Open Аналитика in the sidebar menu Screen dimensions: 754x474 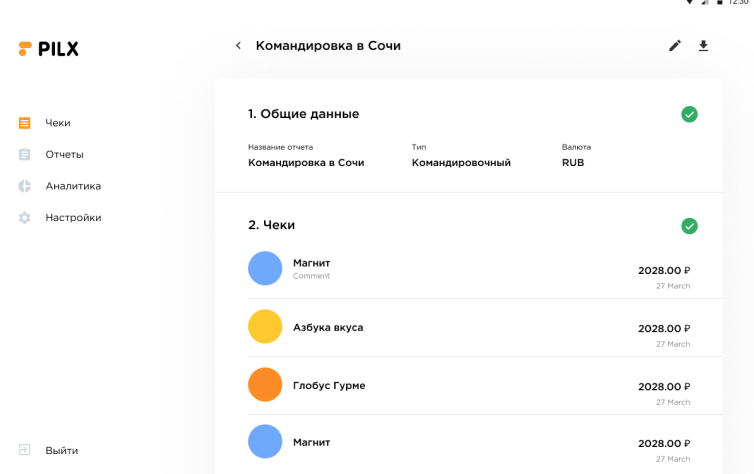[x=73, y=186]
